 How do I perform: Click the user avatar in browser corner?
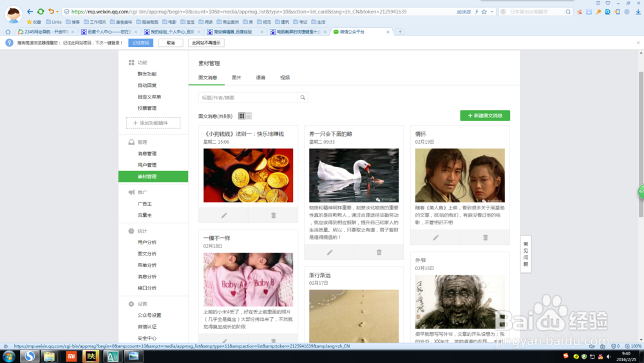(13, 14)
